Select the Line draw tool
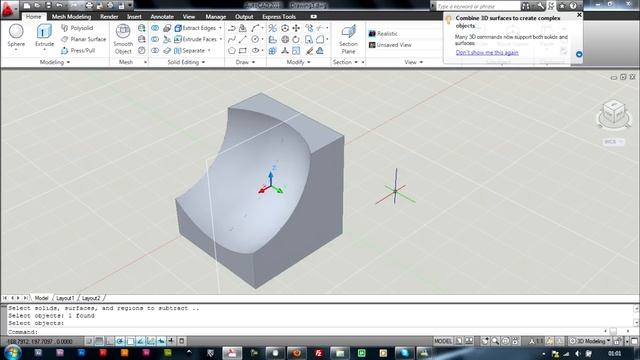This screenshot has height=360, width=640. [242, 39]
